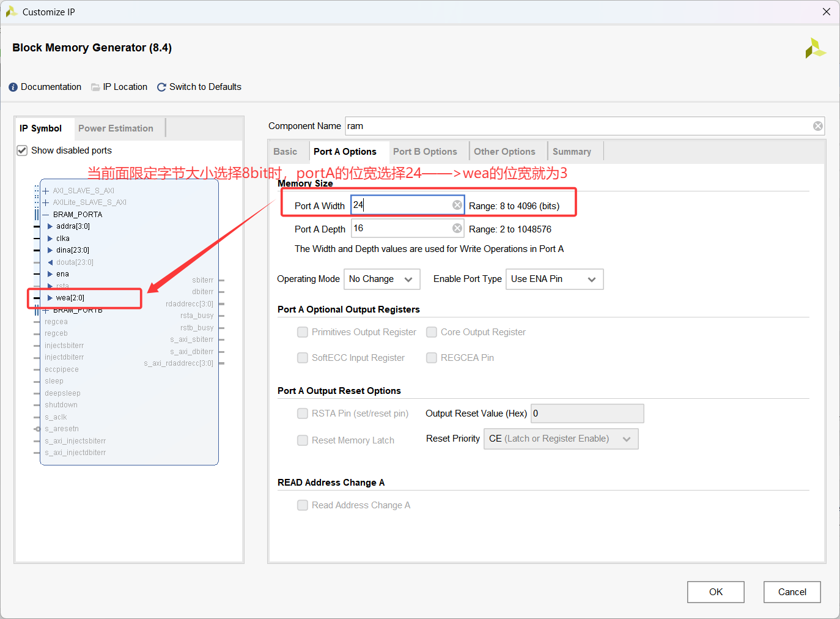Toggle SoftECC Input Register checkbox
The width and height of the screenshot is (840, 619).
point(303,358)
